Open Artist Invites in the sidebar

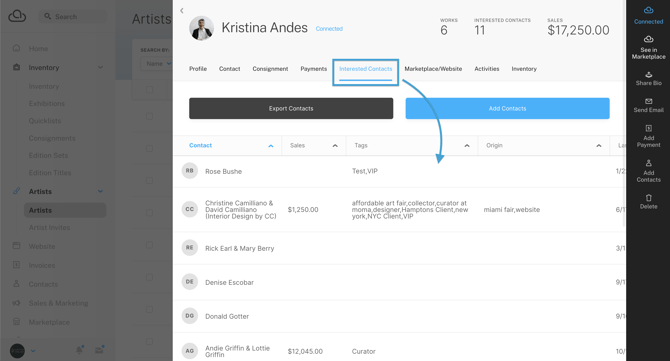tap(49, 227)
